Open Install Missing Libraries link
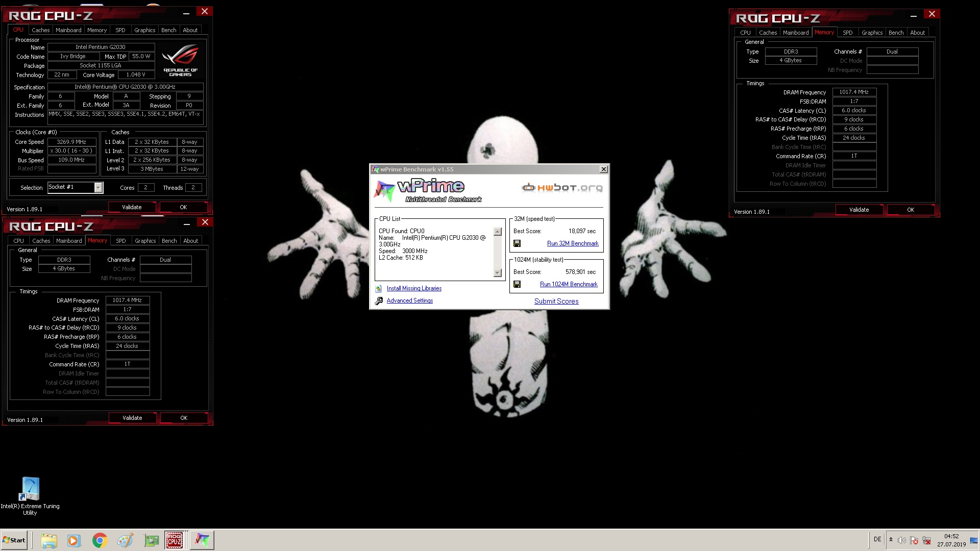This screenshot has width=980, height=551. [x=414, y=288]
